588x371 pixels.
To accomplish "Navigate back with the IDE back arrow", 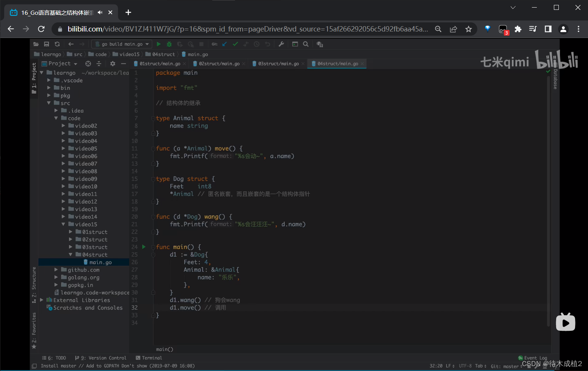I will click(x=71, y=44).
